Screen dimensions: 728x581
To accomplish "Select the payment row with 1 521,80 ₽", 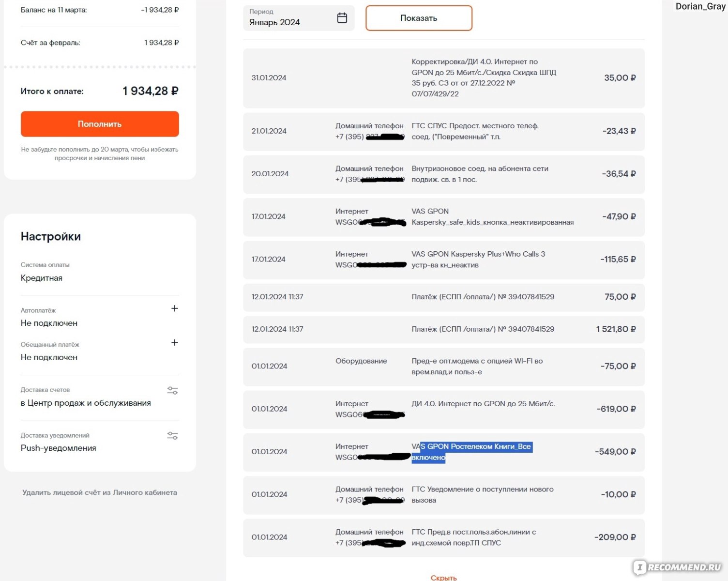I will (444, 329).
